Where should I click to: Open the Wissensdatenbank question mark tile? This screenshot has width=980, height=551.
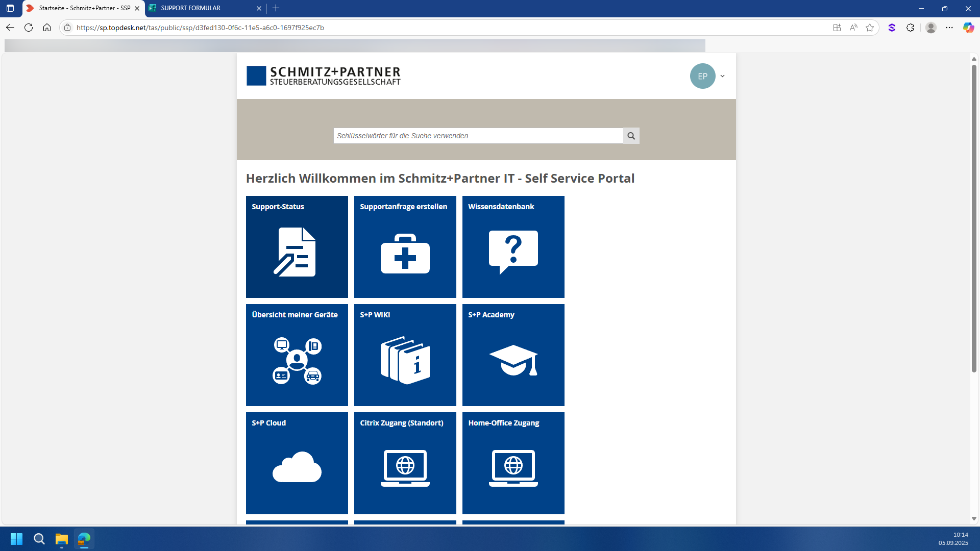(513, 247)
